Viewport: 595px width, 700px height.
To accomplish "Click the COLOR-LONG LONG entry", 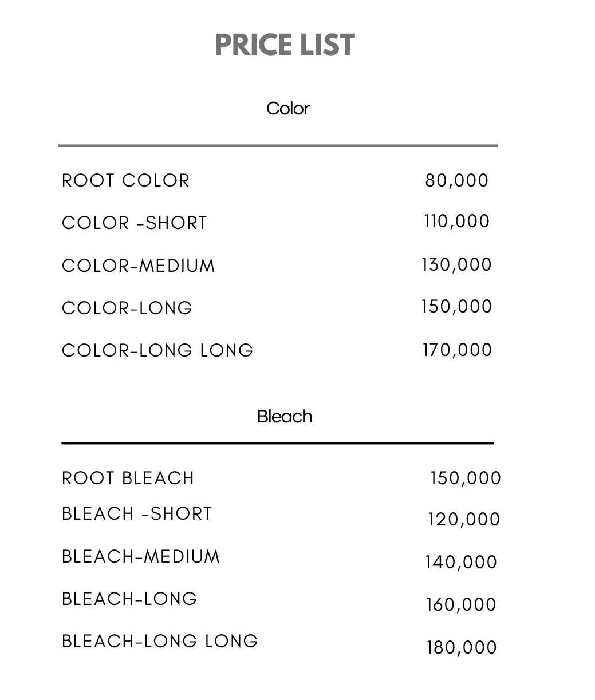I will pyautogui.click(x=157, y=350).
